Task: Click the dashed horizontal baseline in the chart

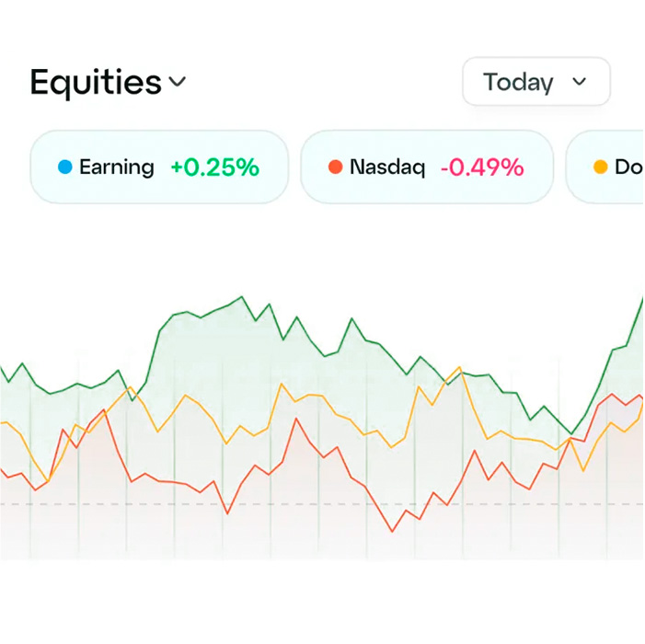Action: pos(276,504)
